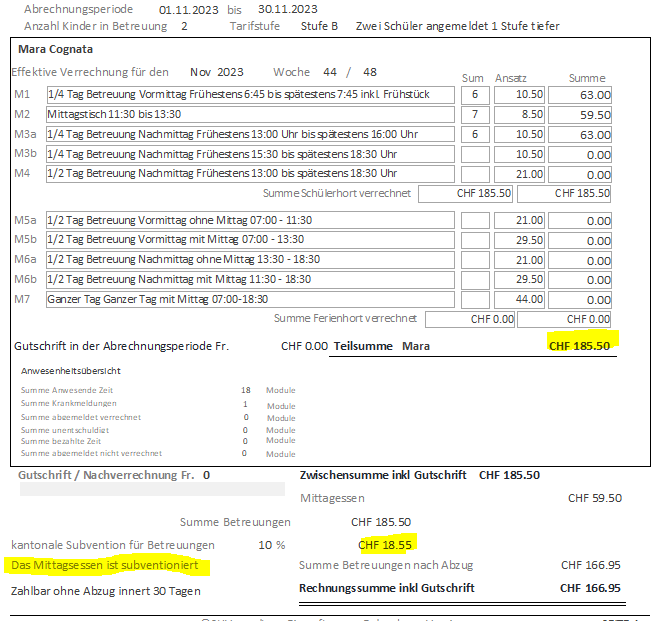Image resolution: width=654 pixels, height=621 pixels.
Task: Click the highlighted CHF 18.55 subvention amount
Action: [x=385, y=545]
